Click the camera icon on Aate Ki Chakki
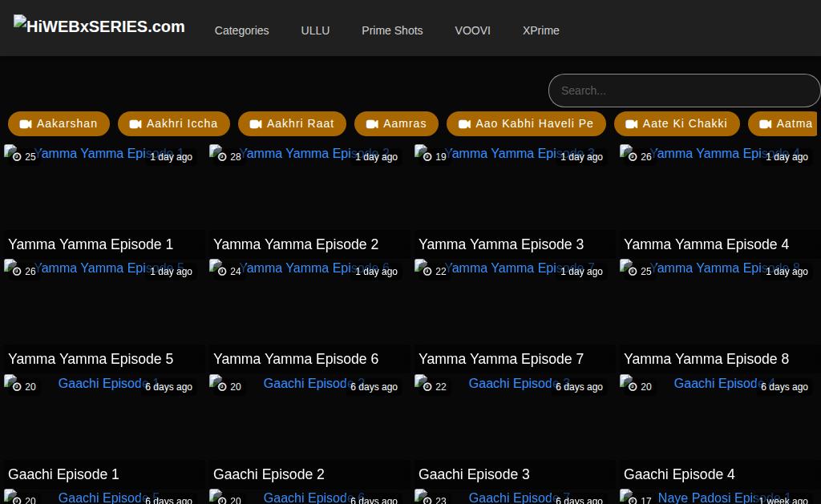This screenshot has width=821, height=504. (632, 124)
